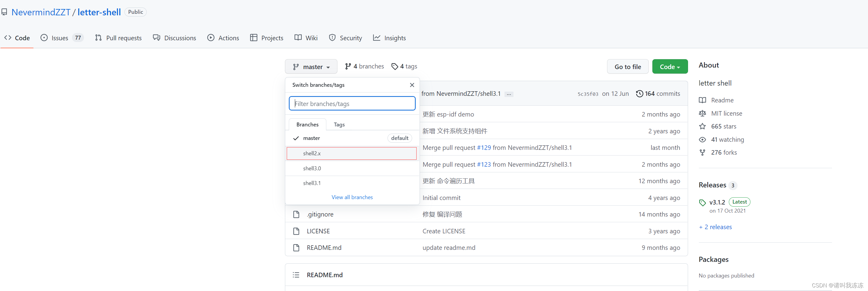Image resolution: width=868 pixels, height=291 pixels.
Task: Open the green Code dropdown
Action: pyautogui.click(x=670, y=66)
